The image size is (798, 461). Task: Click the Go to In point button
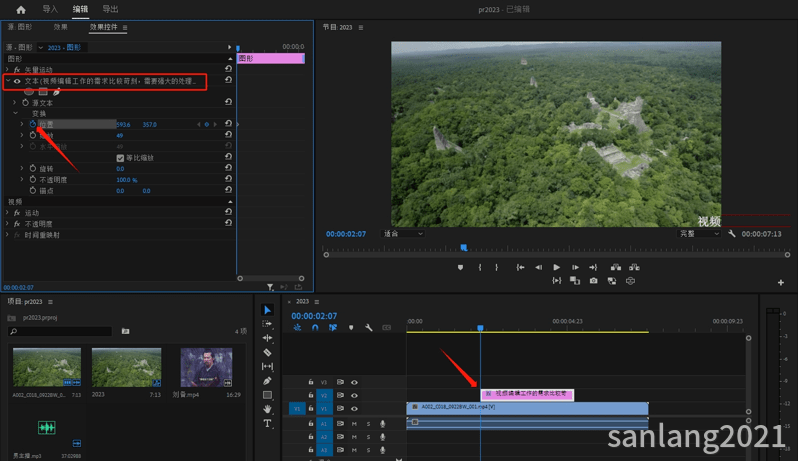520,267
